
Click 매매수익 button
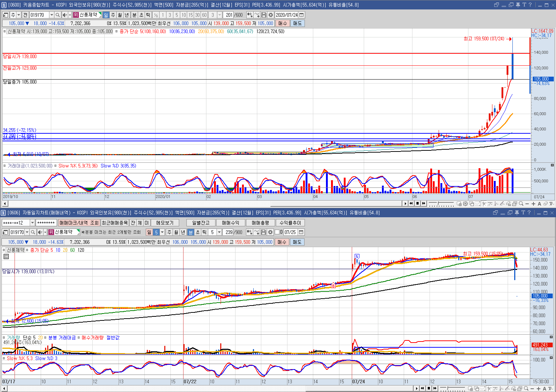[x=231, y=223]
